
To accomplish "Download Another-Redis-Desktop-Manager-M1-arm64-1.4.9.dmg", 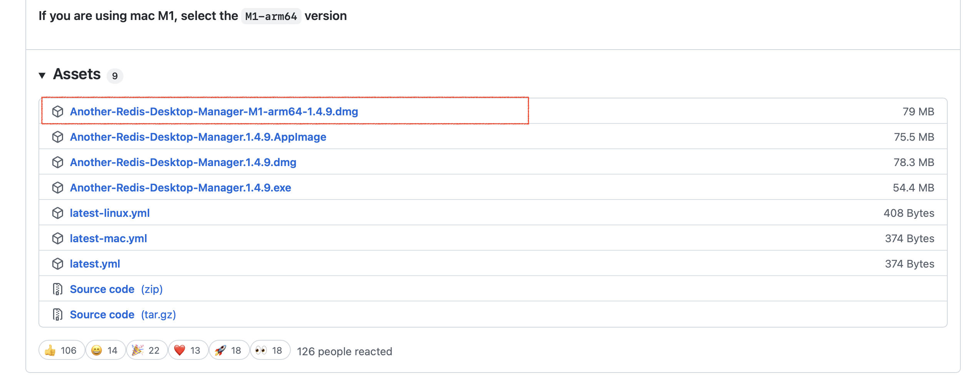I will click(213, 111).
